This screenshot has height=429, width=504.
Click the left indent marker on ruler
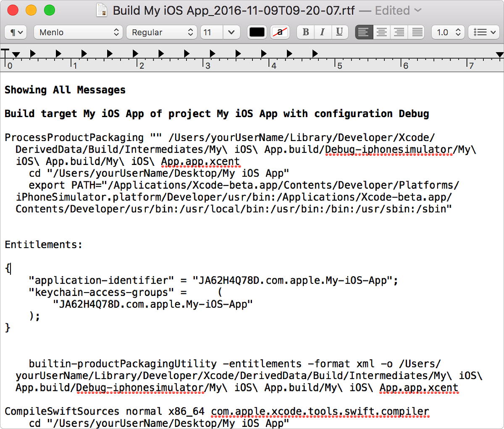pyautogui.click(x=16, y=55)
